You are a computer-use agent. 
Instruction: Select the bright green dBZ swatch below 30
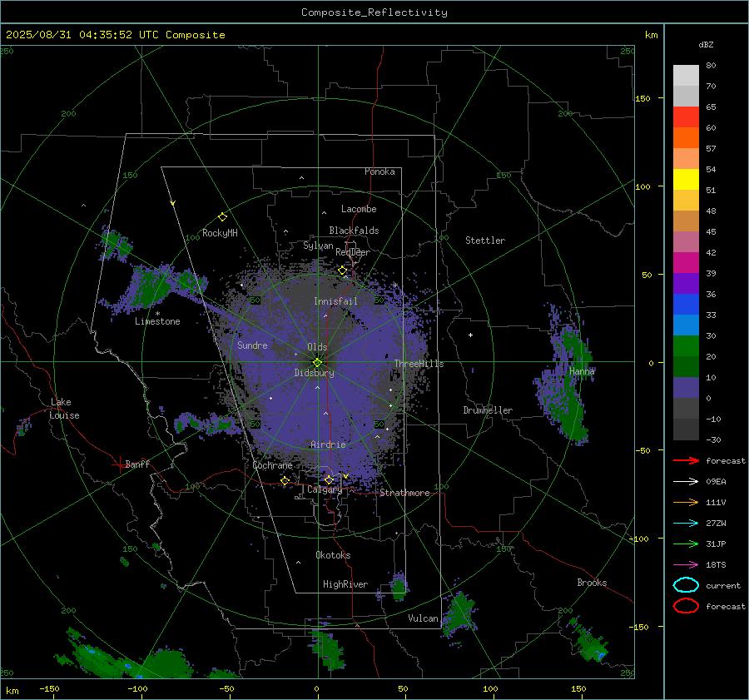pos(686,346)
